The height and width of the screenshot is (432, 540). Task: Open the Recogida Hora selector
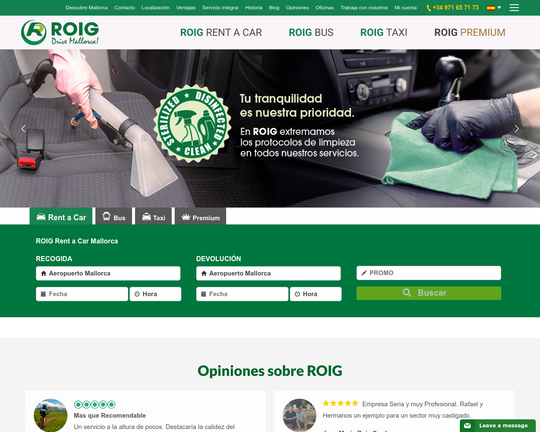[155, 294]
